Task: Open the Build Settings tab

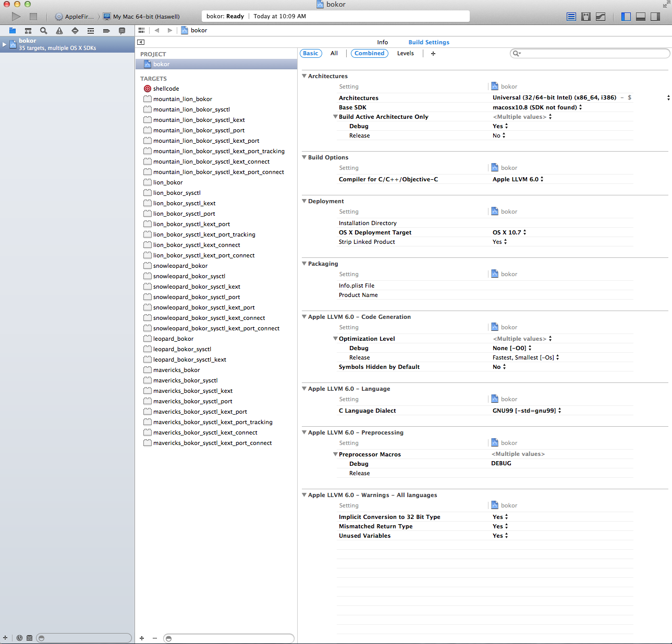Action: coord(429,42)
